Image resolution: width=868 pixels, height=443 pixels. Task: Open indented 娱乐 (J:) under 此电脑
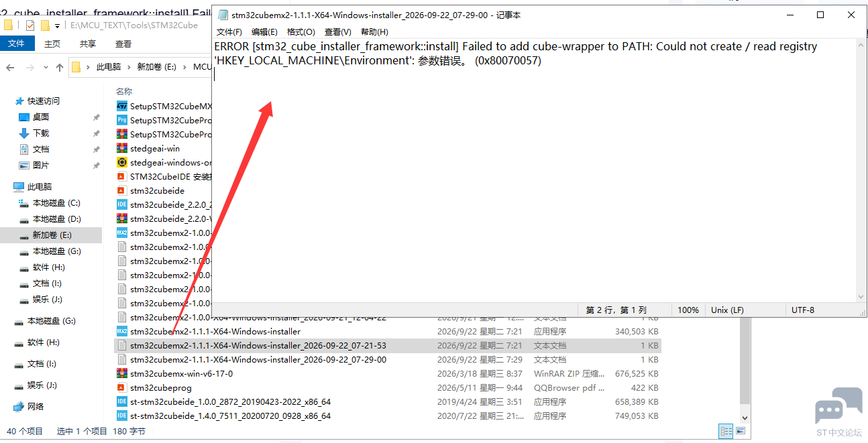[47, 299]
